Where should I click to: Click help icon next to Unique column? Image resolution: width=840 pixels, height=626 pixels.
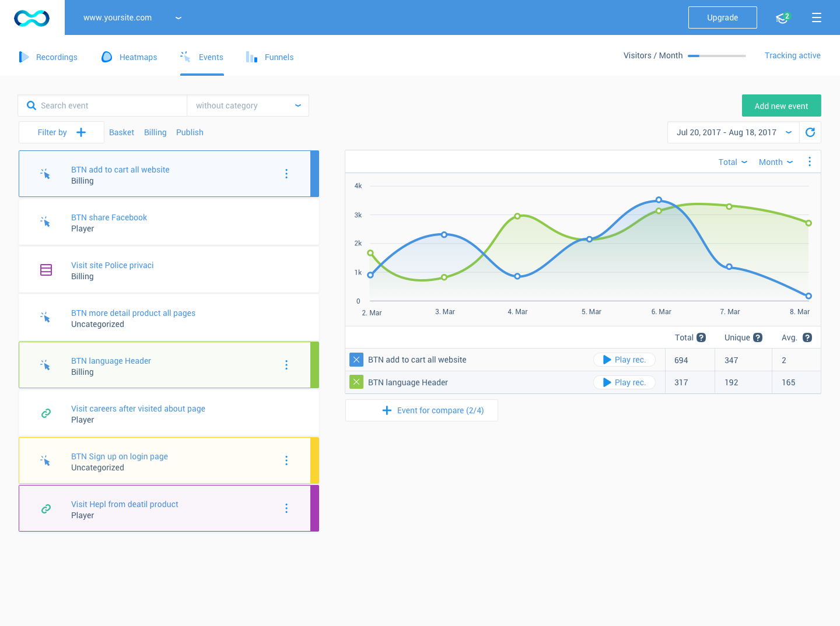point(758,337)
